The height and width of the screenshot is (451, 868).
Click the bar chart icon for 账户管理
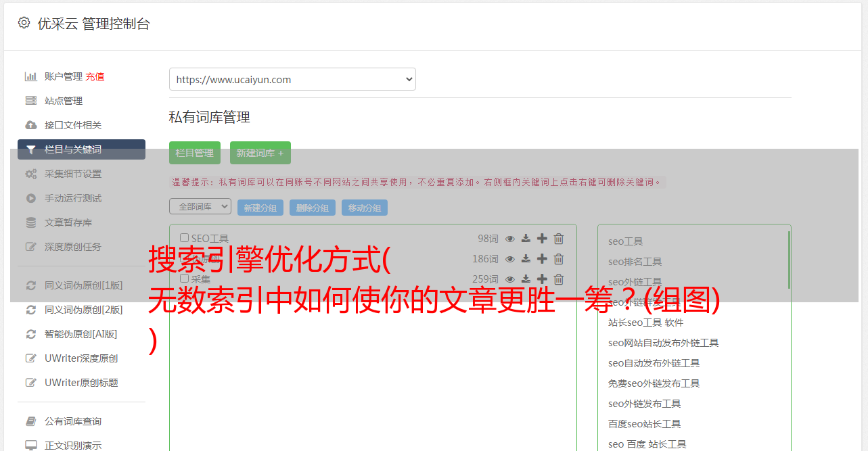pos(30,76)
